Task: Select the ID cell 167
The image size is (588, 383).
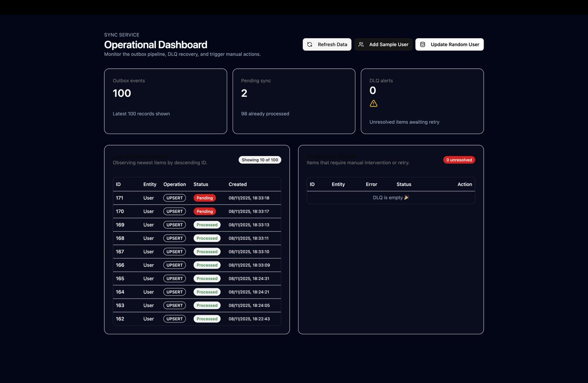Action: [x=120, y=251]
